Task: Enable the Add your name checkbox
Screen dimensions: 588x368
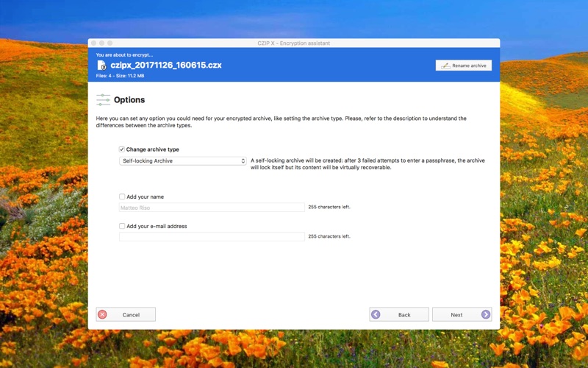Action: (122, 197)
